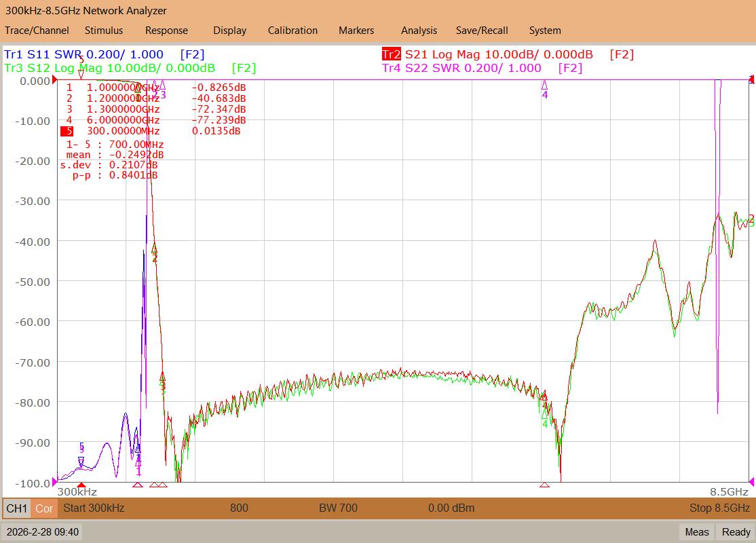Click the mean statistic value -0.2492dB
Image resolution: width=756 pixels, height=543 pixels.
point(136,155)
